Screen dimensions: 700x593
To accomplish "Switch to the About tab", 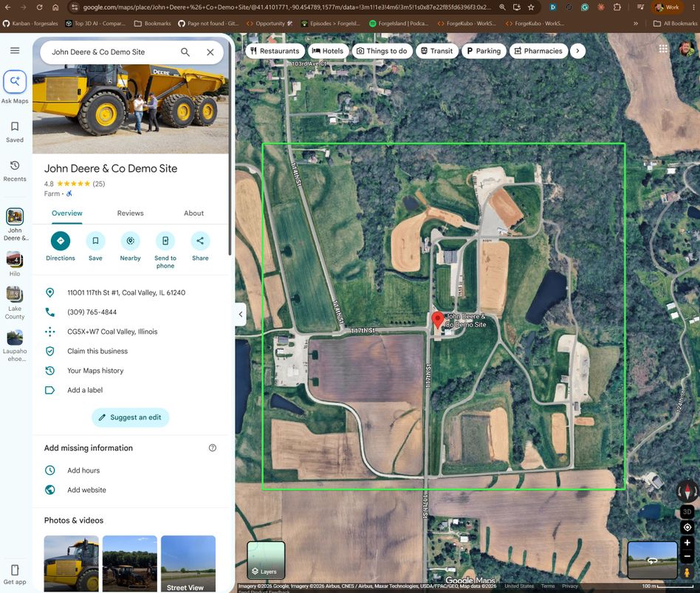I will (193, 213).
